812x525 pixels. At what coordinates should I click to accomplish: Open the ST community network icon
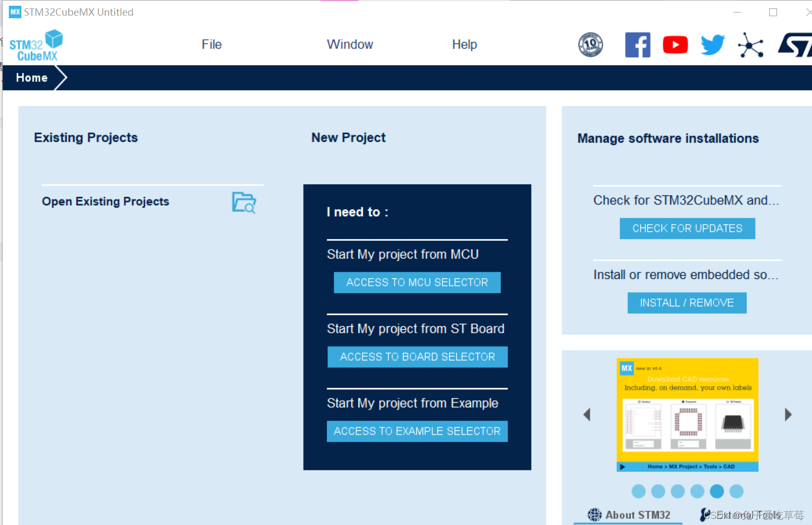(x=750, y=45)
